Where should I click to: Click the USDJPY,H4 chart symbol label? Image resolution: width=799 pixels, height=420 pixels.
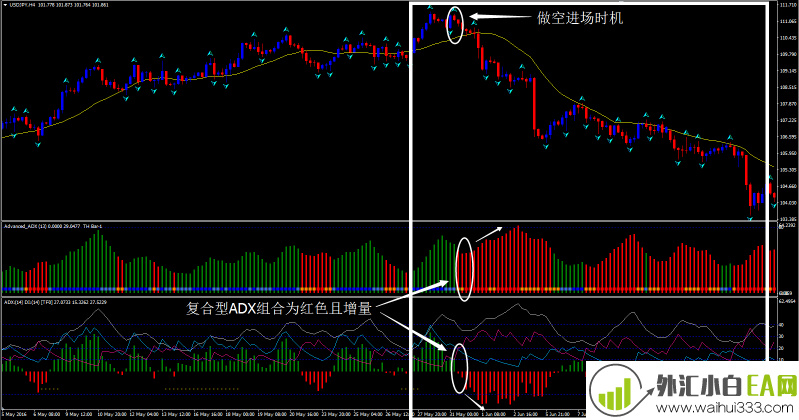pos(22,5)
